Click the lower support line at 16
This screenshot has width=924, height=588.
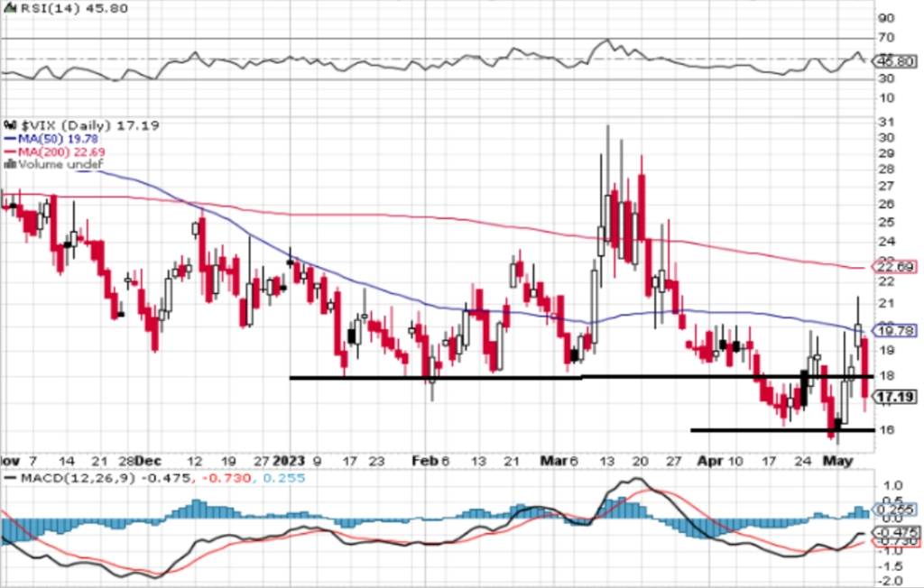tap(782, 430)
